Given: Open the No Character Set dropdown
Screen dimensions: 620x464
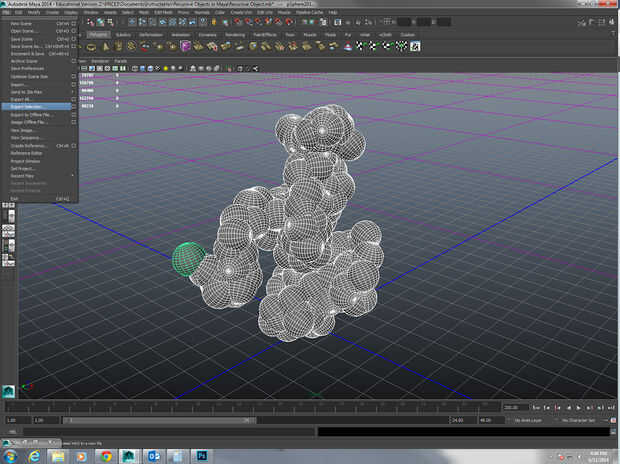Looking at the screenshot, I should pyautogui.click(x=578, y=421).
